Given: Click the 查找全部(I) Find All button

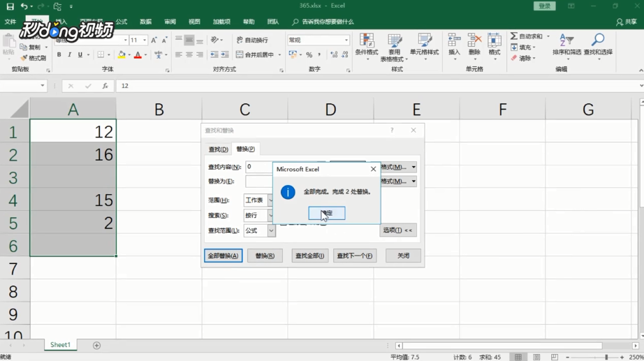Looking at the screenshot, I should pyautogui.click(x=310, y=256).
